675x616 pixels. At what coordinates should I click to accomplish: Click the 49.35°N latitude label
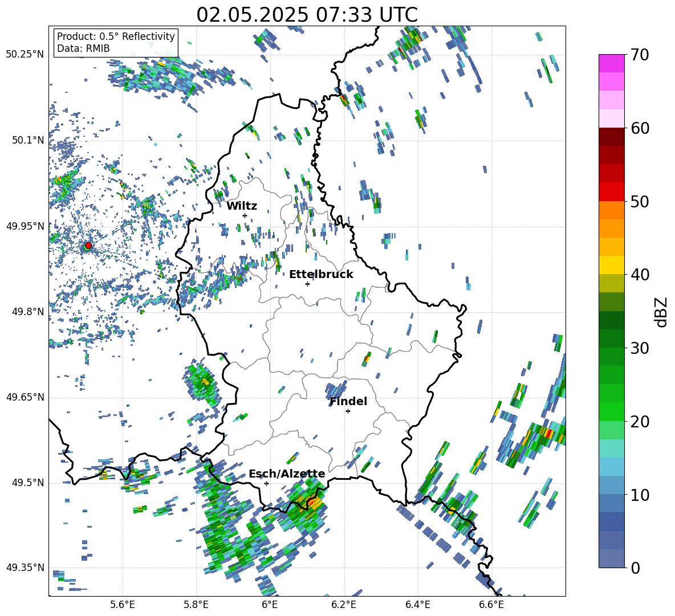[25, 568]
